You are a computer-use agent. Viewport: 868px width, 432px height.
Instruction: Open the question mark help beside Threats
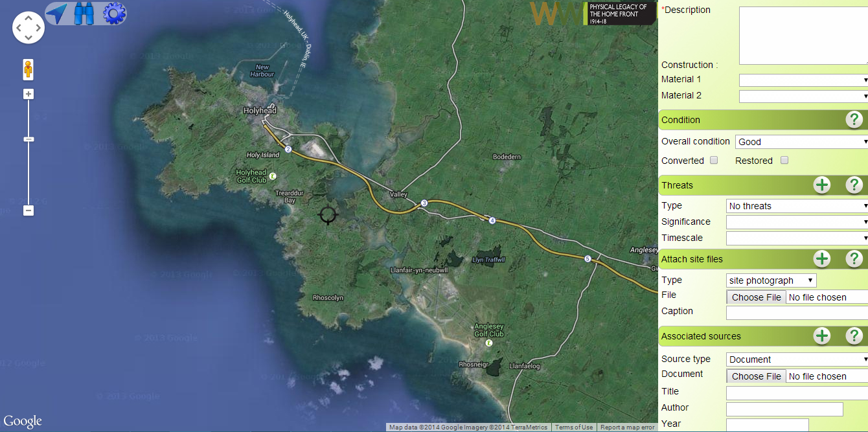(x=854, y=185)
